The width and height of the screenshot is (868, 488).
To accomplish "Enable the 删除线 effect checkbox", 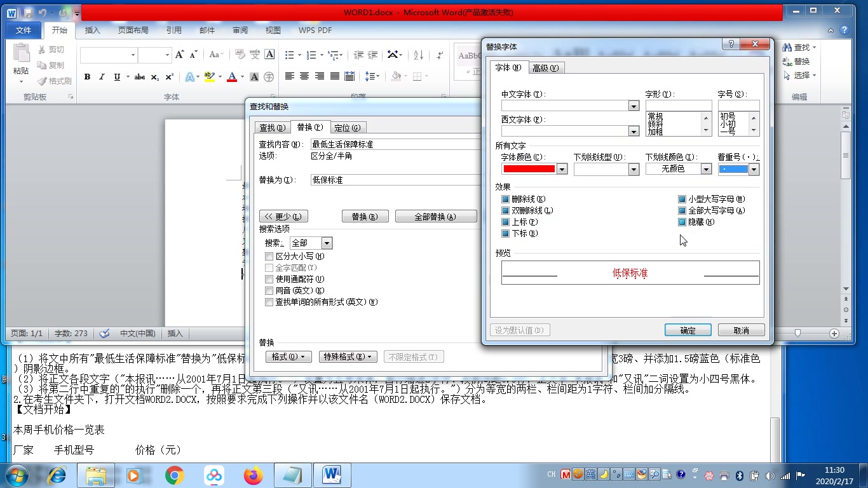I will click(x=505, y=199).
